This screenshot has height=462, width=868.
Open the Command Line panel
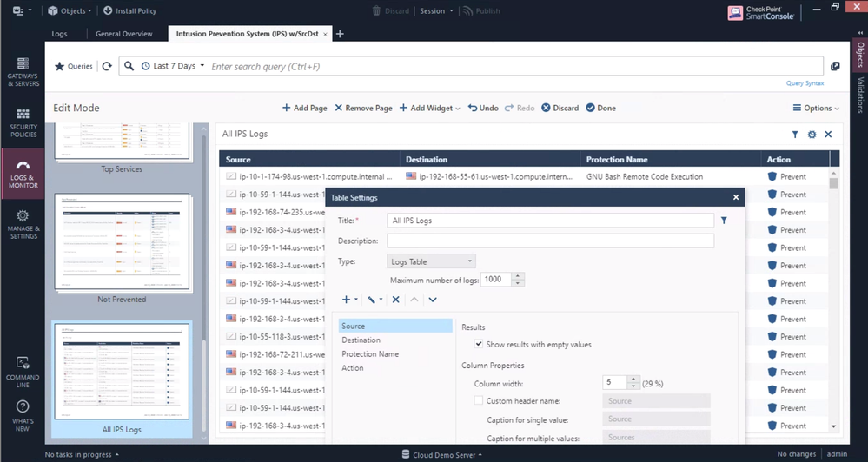click(23, 372)
